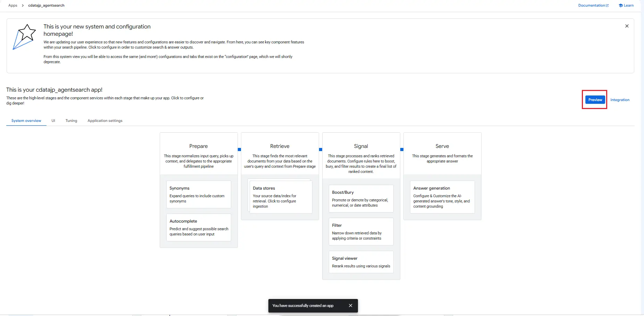Click the shooting star banner illustration
Viewport: 644px width, 316px height.
[x=24, y=37]
